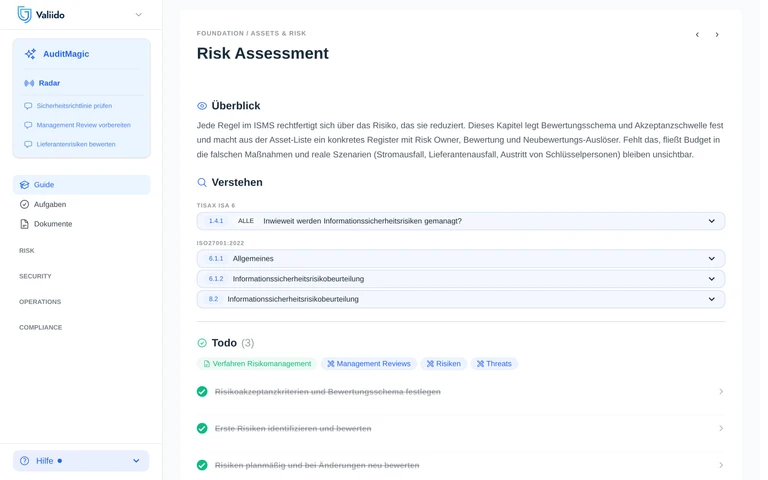Open 'Inwieweit werden Informationssicherheitsrisiken gemanagt?' row
768x480 pixels.
click(x=461, y=221)
